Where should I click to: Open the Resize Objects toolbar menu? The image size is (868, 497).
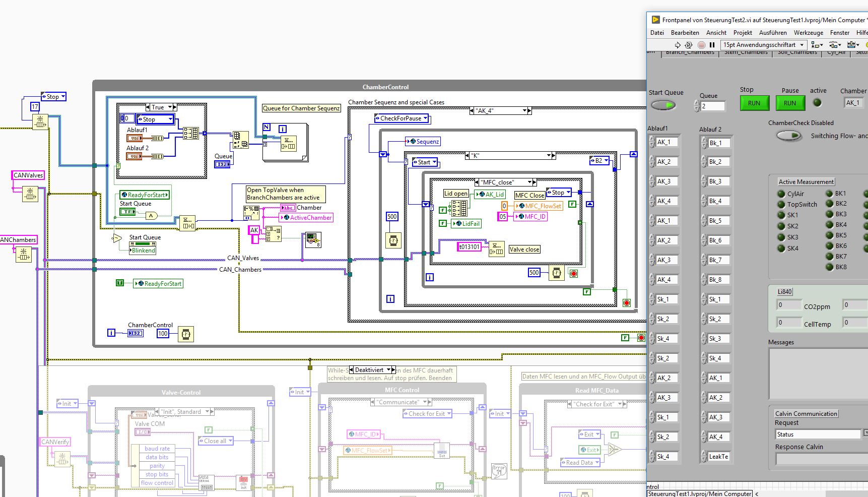853,45
